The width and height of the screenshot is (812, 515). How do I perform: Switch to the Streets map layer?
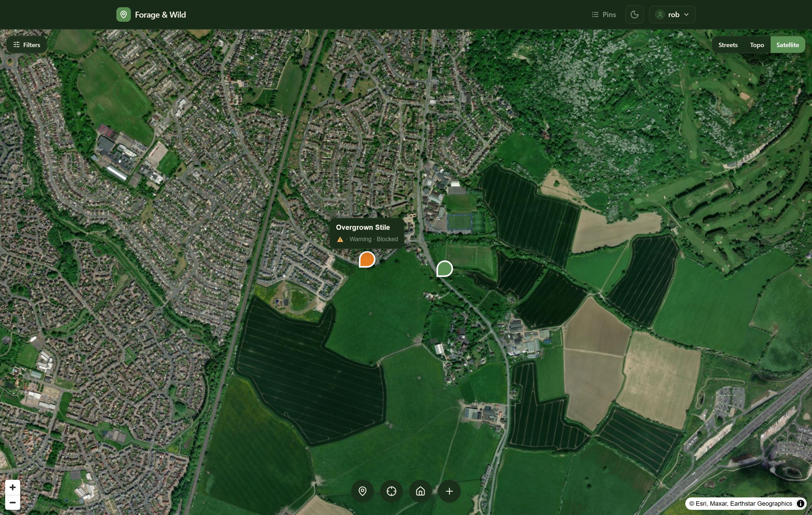[728, 45]
